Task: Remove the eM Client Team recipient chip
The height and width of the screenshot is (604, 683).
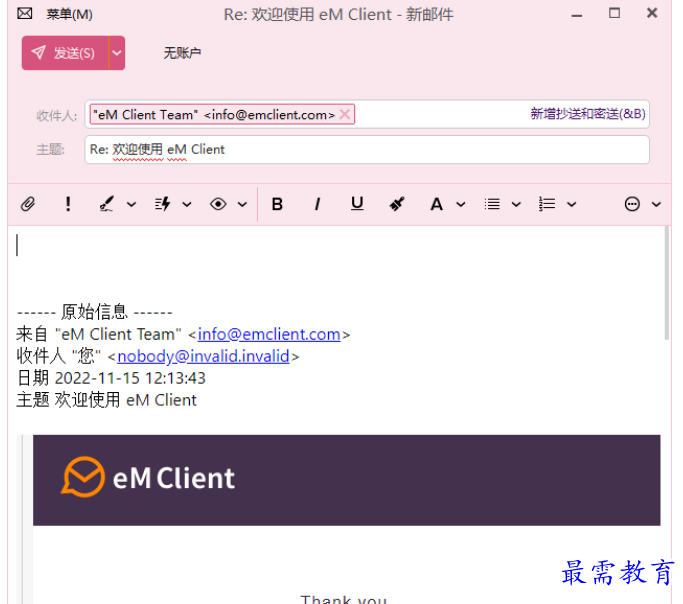Action: pyautogui.click(x=345, y=115)
